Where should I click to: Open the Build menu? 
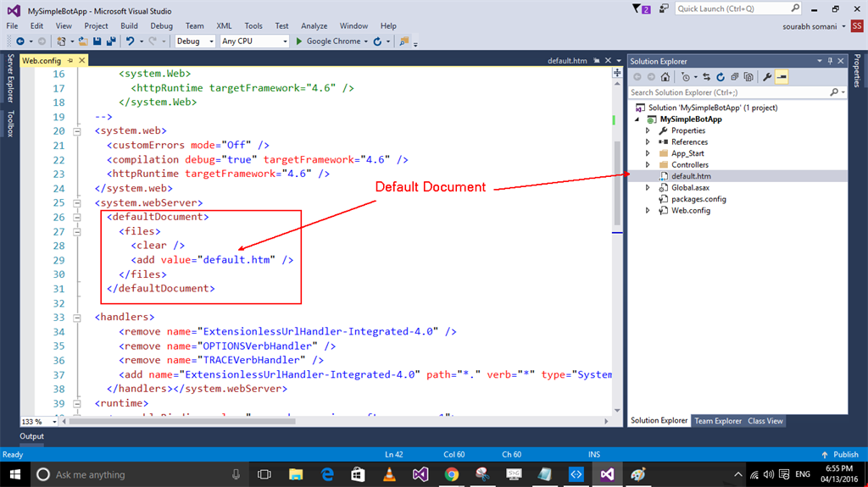[x=129, y=26]
